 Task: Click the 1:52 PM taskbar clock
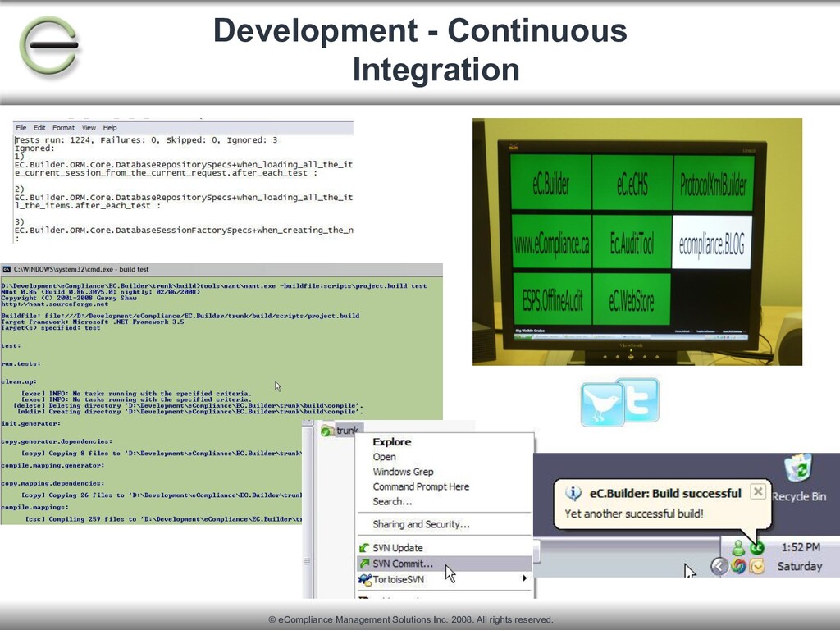801,547
